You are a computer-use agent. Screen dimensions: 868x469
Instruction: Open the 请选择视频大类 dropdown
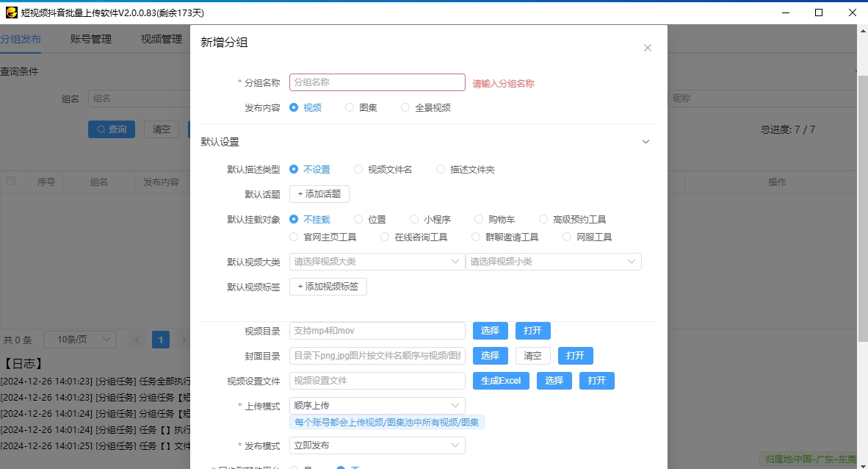377,262
